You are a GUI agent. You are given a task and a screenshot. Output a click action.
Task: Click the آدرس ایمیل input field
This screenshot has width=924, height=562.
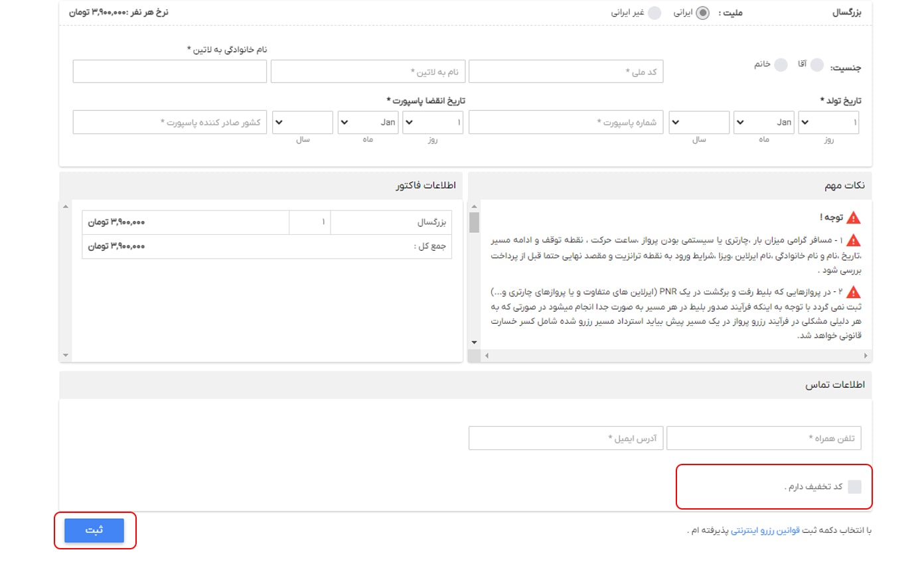[x=566, y=437]
